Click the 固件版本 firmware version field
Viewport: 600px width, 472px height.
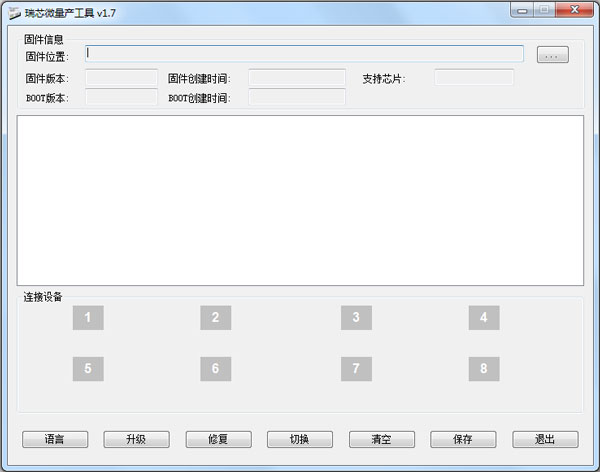(121, 78)
